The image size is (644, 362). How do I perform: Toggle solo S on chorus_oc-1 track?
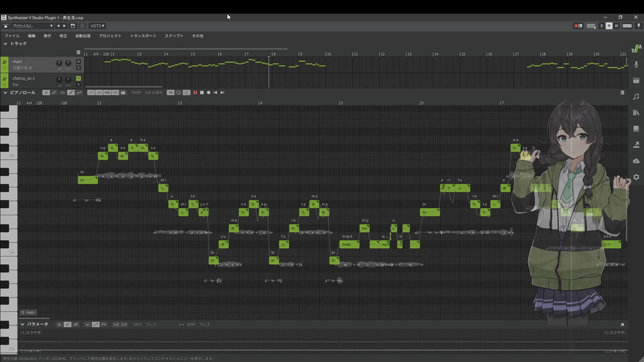tap(78, 84)
